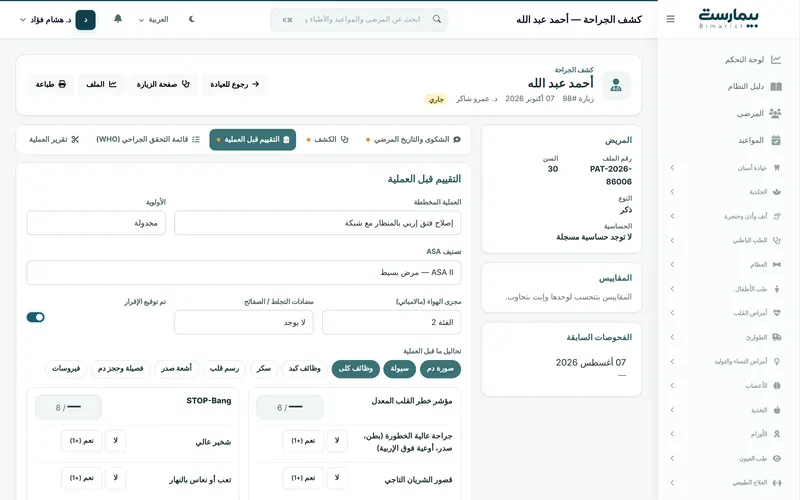
Task: Click the stethoscope icon for الطب الباطني
Action: point(777,240)
